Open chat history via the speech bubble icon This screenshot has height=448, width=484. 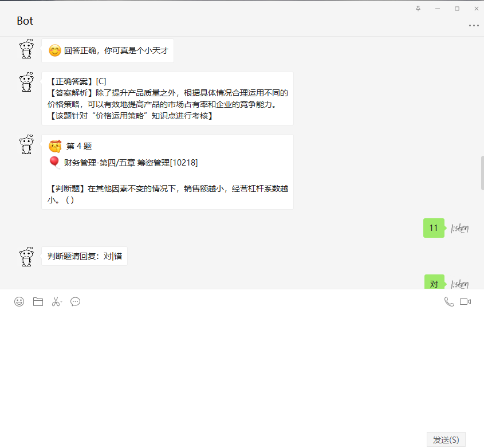coord(75,301)
